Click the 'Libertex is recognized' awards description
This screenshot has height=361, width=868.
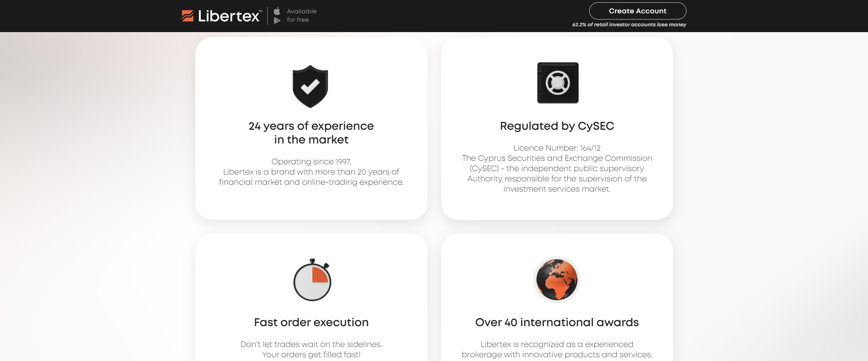coord(557,349)
